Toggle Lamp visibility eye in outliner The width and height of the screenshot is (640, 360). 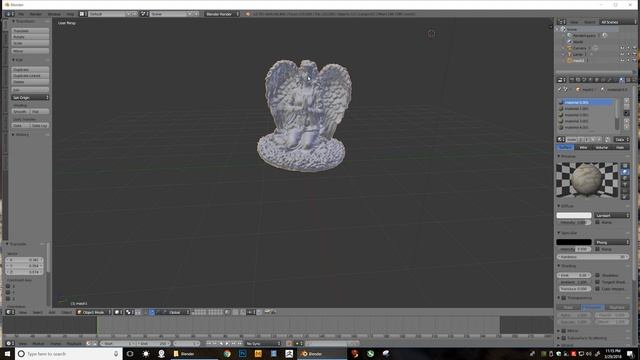(622, 54)
